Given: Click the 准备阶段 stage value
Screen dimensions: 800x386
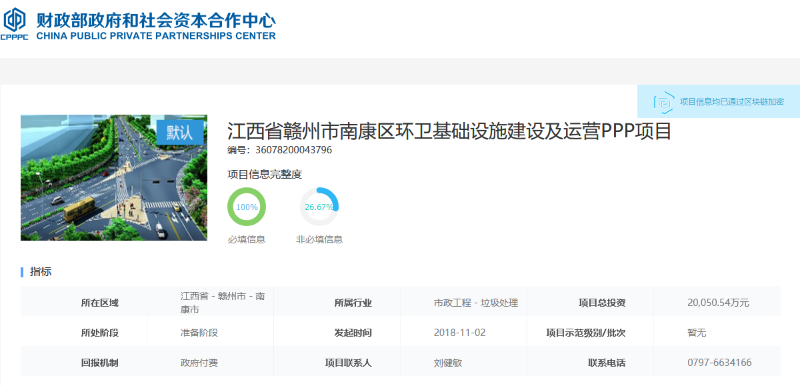Looking at the screenshot, I should pos(199,333).
